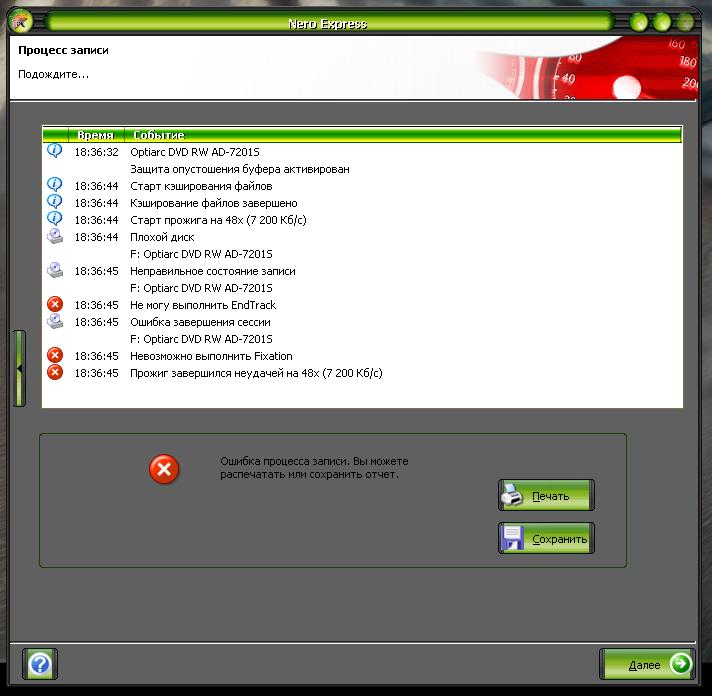Click the Nero Express logo icon in title bar
This screenshot has width=712, height=696.
point(20,21)
